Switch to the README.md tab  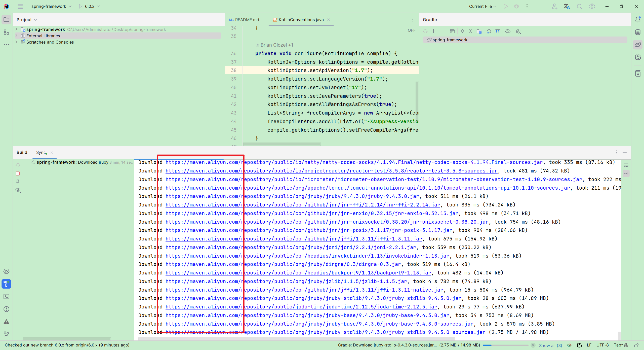pos(244,20)
